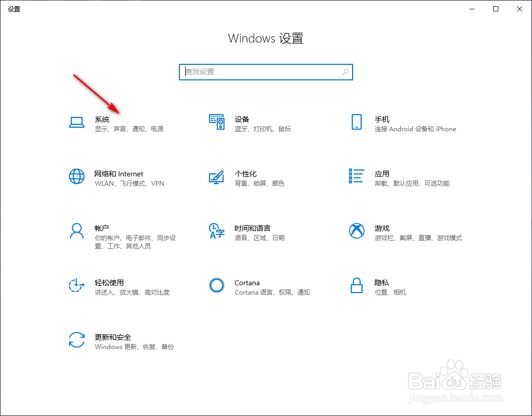Open the 设备 settings category
Image resolution: width=532 pixels, height=416 pixels.
242,119
